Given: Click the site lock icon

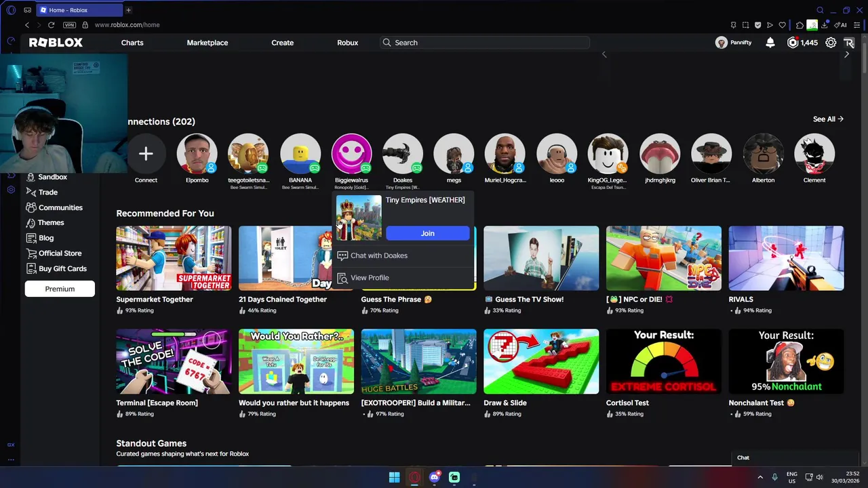Looking at the screenshot, I should 85,25.
